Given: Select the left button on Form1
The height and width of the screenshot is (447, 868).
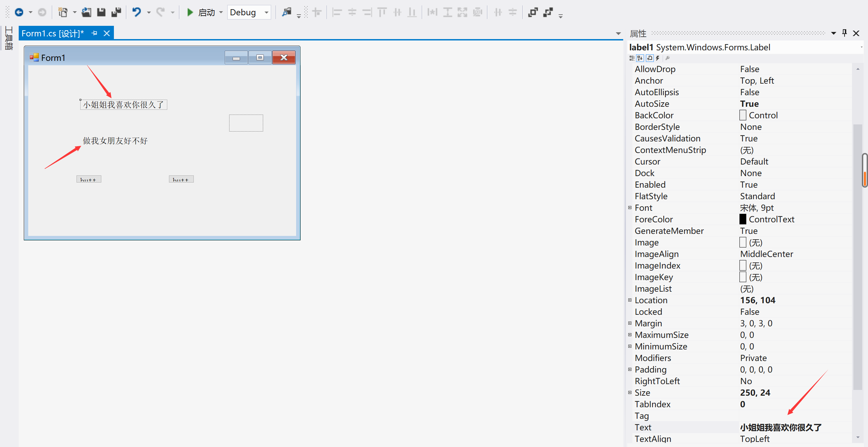Looking at the screenshot, I should coord(89,179).
